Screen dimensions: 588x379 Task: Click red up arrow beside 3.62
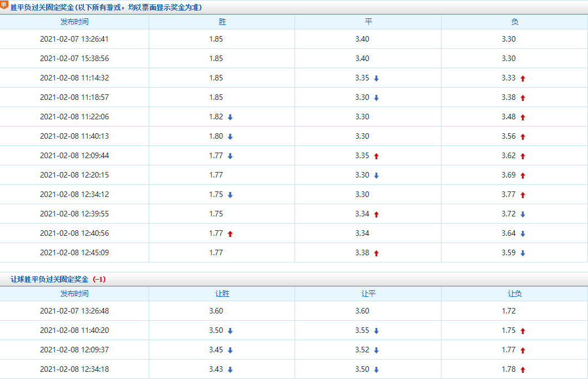pyautogui.click(x=523, y=156)
